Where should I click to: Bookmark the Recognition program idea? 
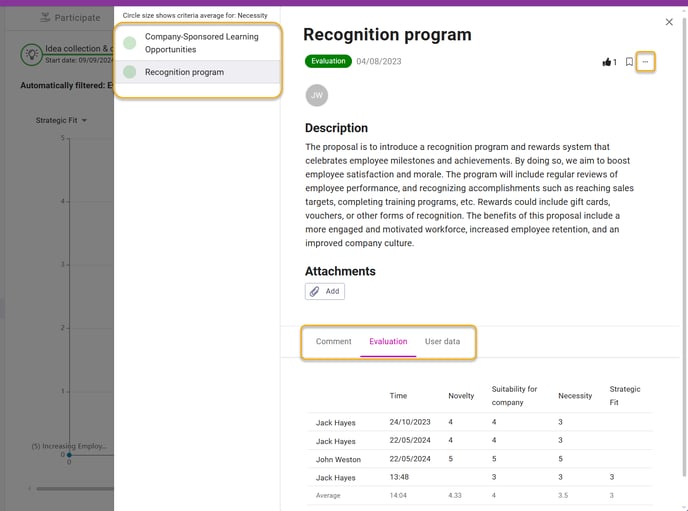click(x=629, y=62)
